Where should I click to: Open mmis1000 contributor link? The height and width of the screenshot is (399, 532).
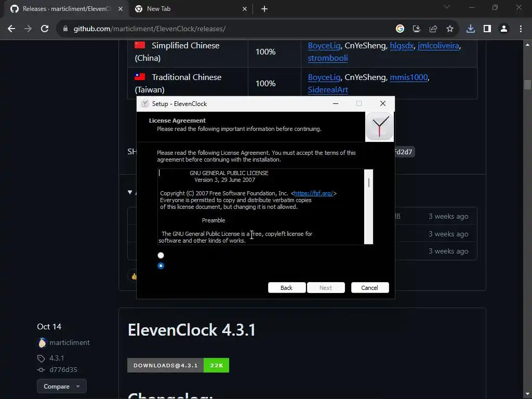[409, 77]
